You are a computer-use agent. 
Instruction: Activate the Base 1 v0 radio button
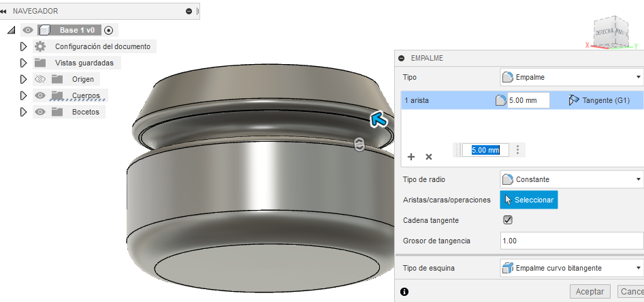coord(108,30)
